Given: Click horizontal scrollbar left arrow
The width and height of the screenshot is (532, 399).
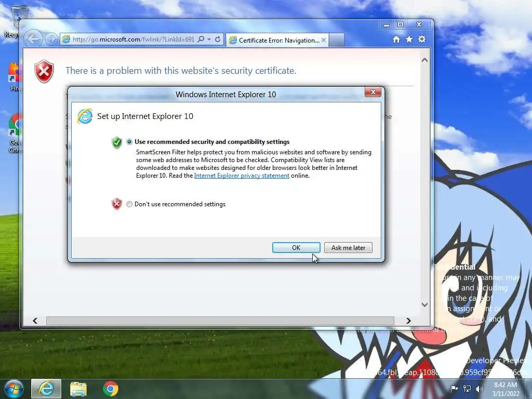Looking at the screenshot, I should pyautogui.click(x=35, y=321).
